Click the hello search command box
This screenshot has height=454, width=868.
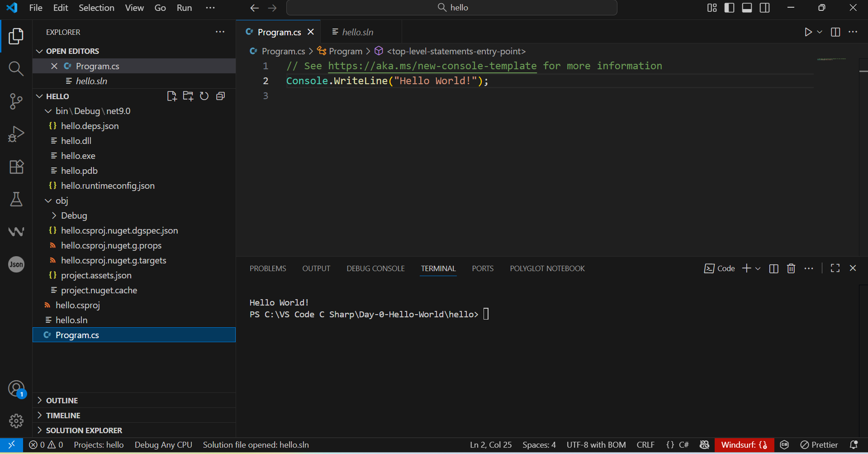(x=452, y=8)
